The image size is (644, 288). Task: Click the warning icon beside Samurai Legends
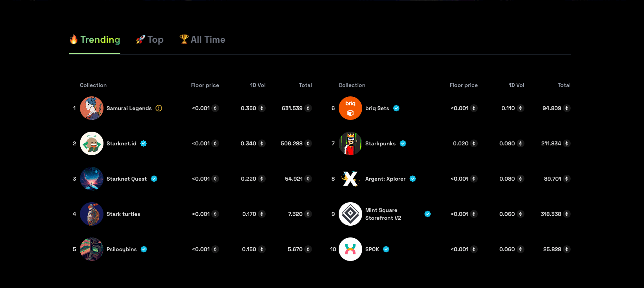pyautogui.click(x=159, y=108)
